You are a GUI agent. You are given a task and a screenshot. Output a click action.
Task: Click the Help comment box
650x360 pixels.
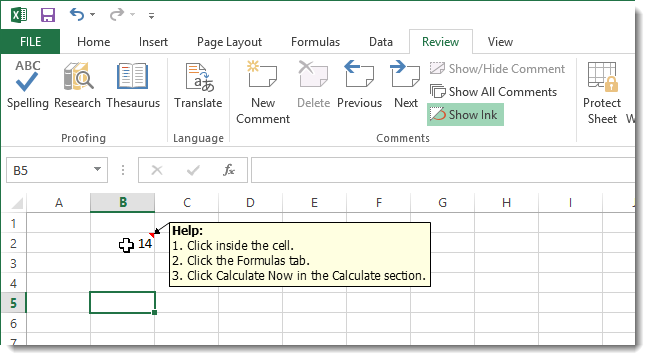[300, 254]
